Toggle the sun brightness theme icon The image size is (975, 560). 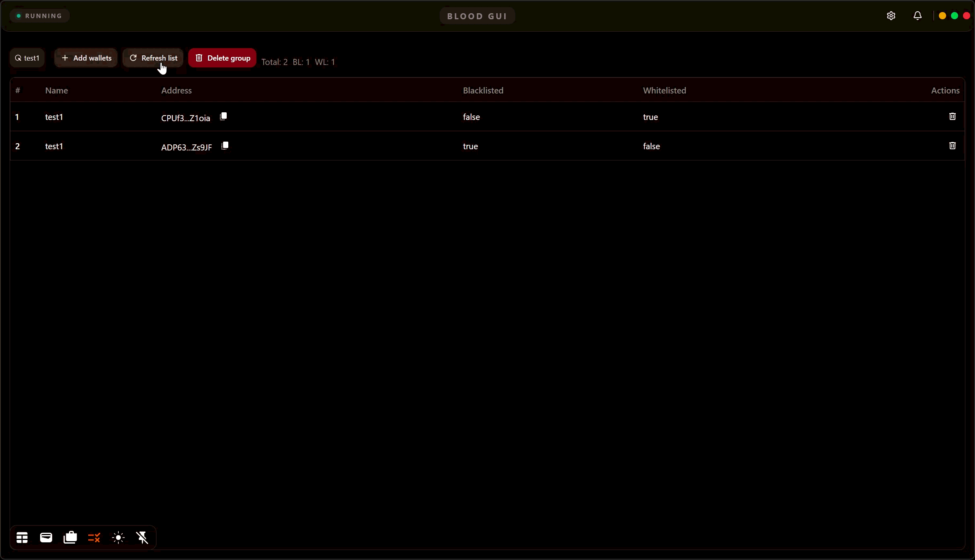pyautogui.click(x=118, y=538)
